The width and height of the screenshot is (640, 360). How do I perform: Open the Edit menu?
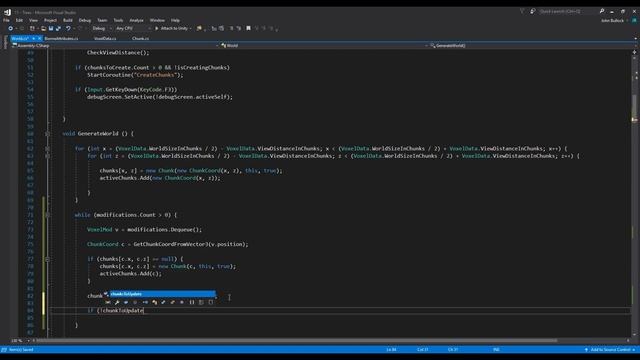(x=19, y=20)
